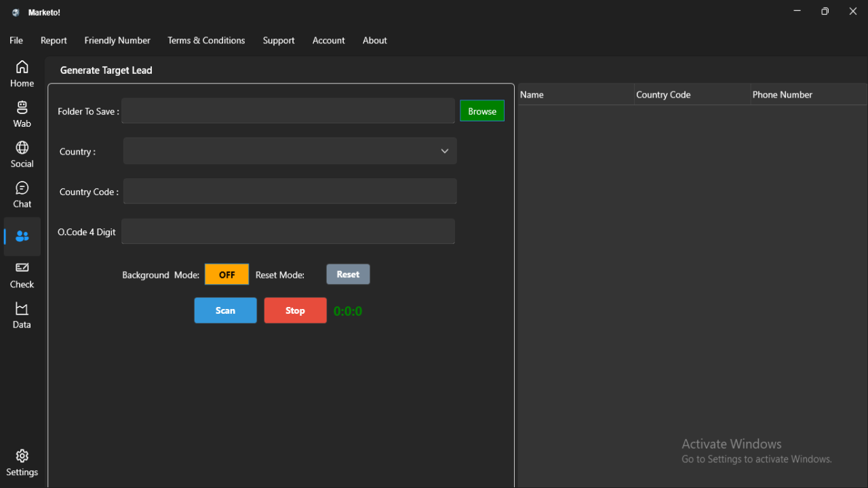The height and width of the screenshot is (488, 868).
Task: Toggle the Marketo app icon in the titlebar
Action: click(x=15, y=12)
